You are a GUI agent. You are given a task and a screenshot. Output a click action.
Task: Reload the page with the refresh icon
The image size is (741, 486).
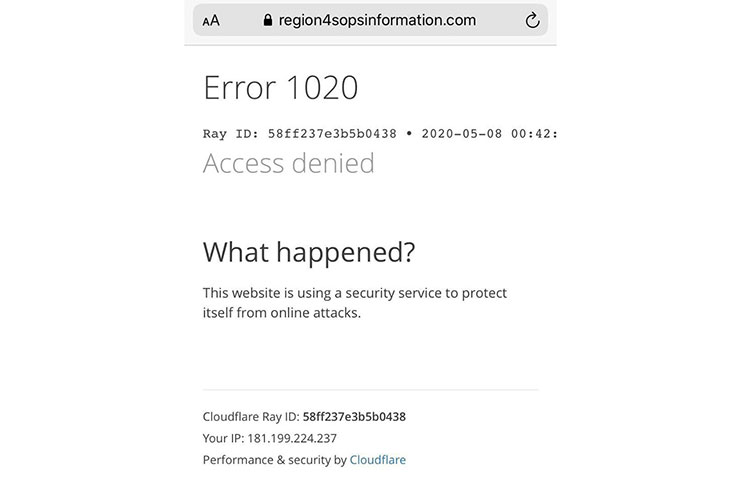(x=532, y=20)
